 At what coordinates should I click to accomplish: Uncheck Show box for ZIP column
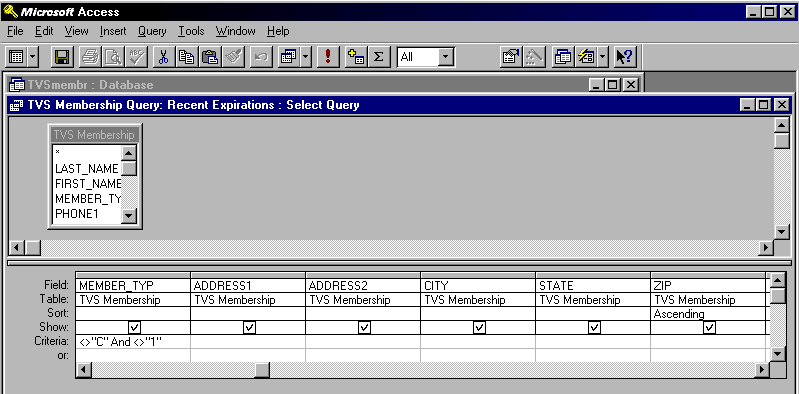[709, 327]
